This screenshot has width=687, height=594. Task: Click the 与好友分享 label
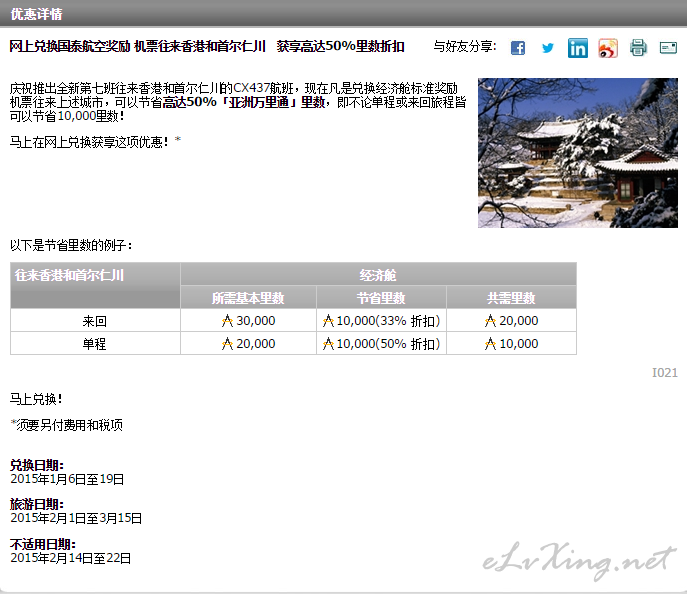[465, 46]
